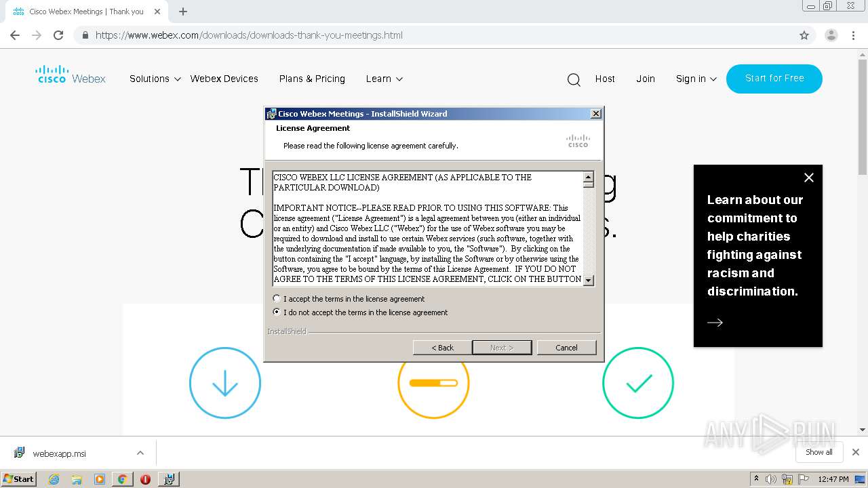868x488 pixels.
Task: Open the Action Center flag icon
Action: 804,479
